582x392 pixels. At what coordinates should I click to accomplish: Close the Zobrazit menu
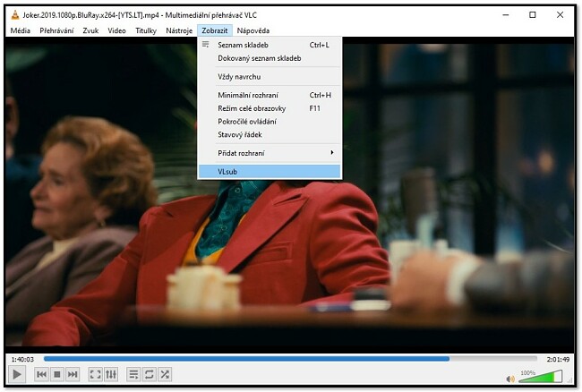pos(215,30)
